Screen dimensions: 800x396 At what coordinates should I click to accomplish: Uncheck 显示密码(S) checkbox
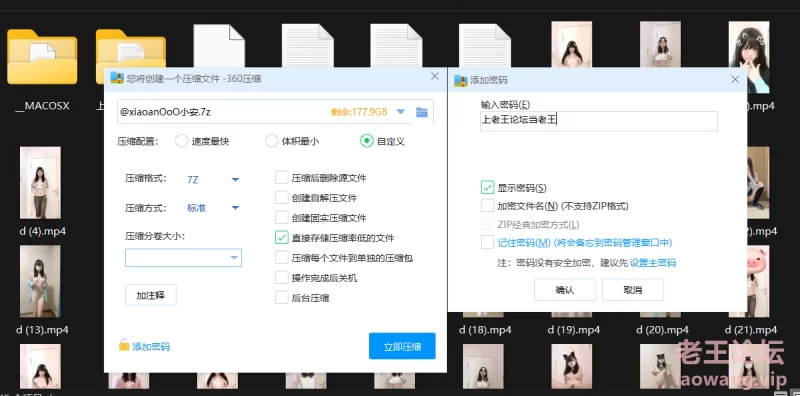click(487, 187)
